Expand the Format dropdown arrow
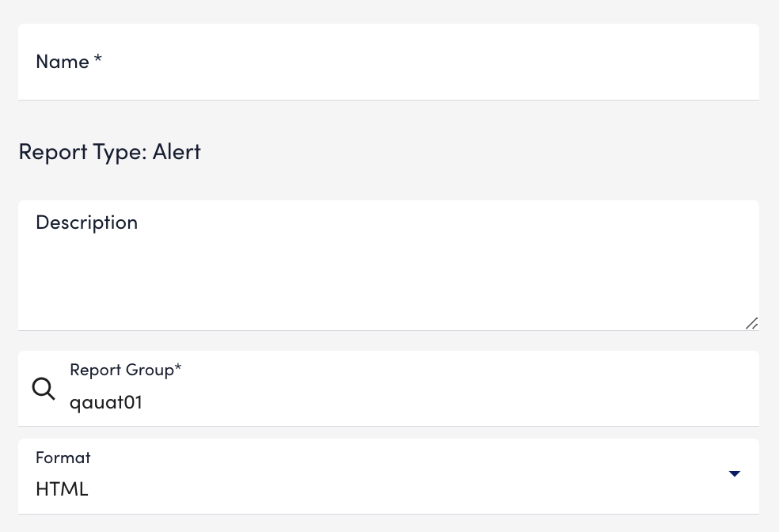This screenshot has height=532, width=779. [735, 473]
